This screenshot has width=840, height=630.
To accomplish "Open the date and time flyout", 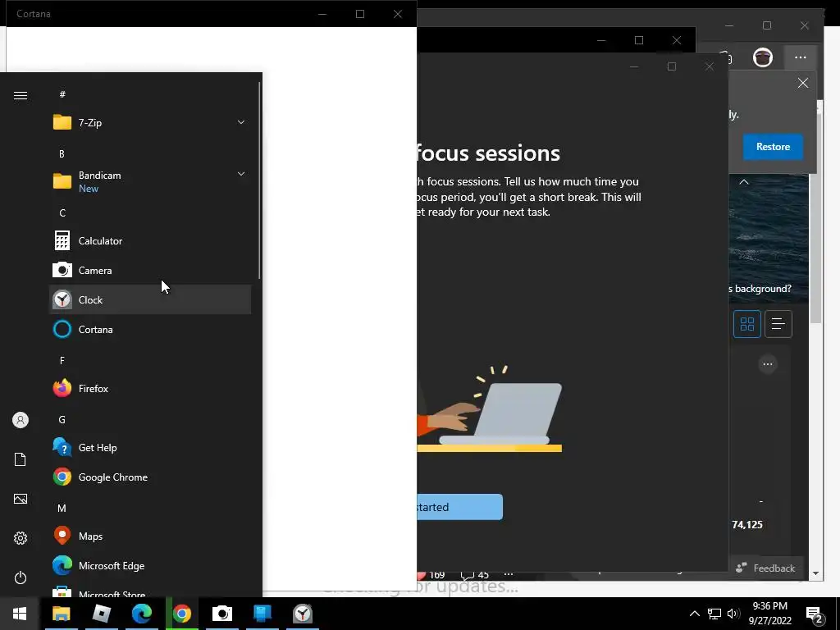I will pos(769,614).
